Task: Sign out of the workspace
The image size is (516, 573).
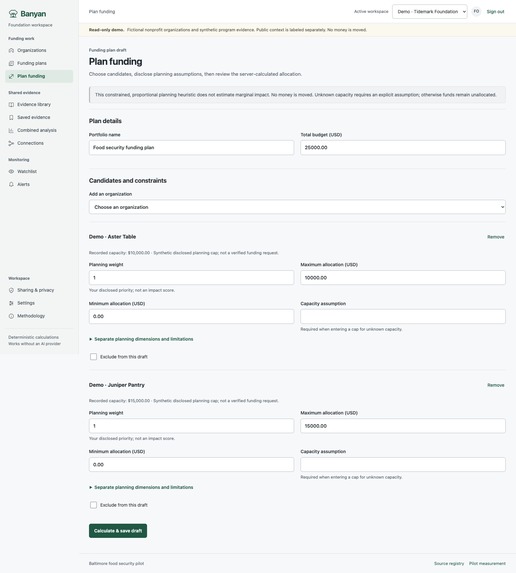Action: coord(495,12)
